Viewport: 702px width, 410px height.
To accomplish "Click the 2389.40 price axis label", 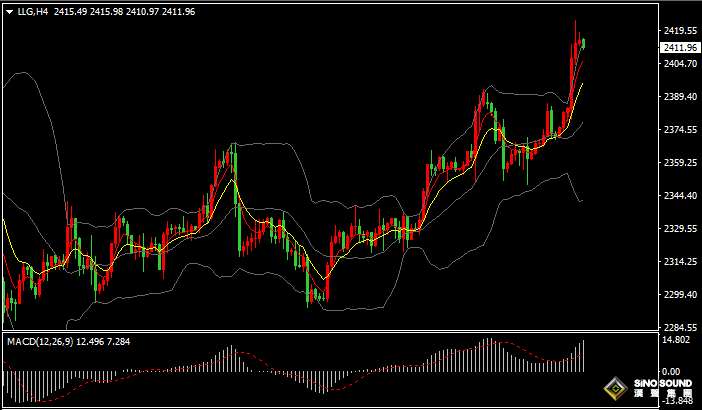I will tap(680, 97).
